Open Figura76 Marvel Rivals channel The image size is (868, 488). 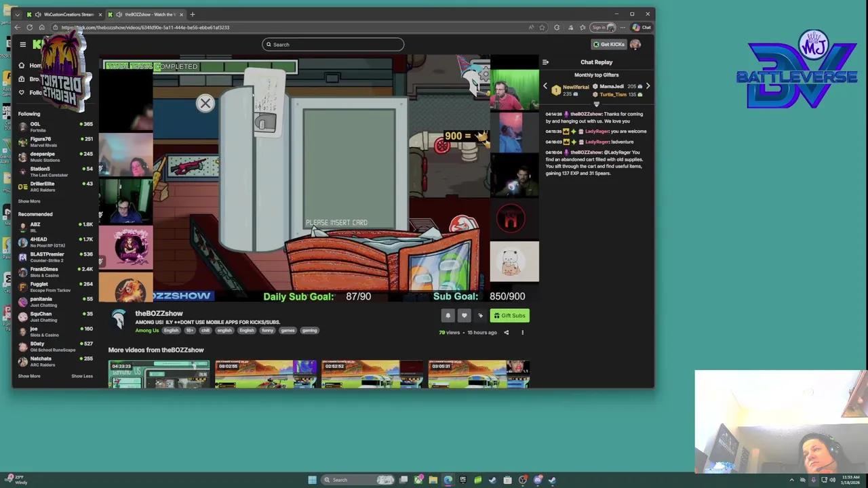pyautogui.click(x=56, y=142)
